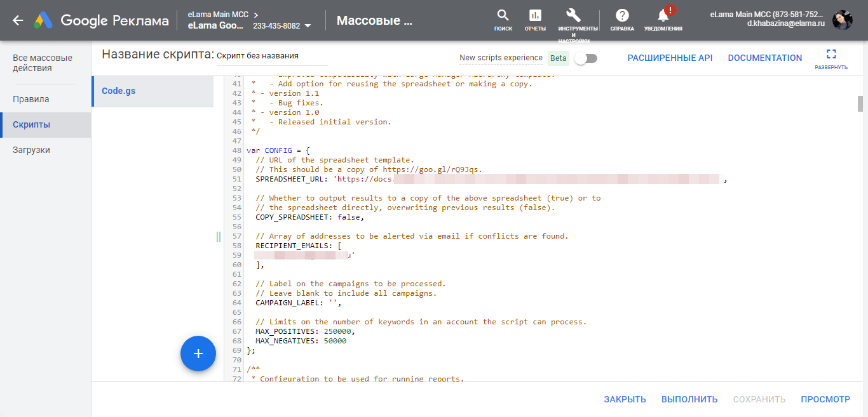This screenshot has width=868, height=417.
Task: Click the 'Bug fixes' comment line
Action: (287, 103)
